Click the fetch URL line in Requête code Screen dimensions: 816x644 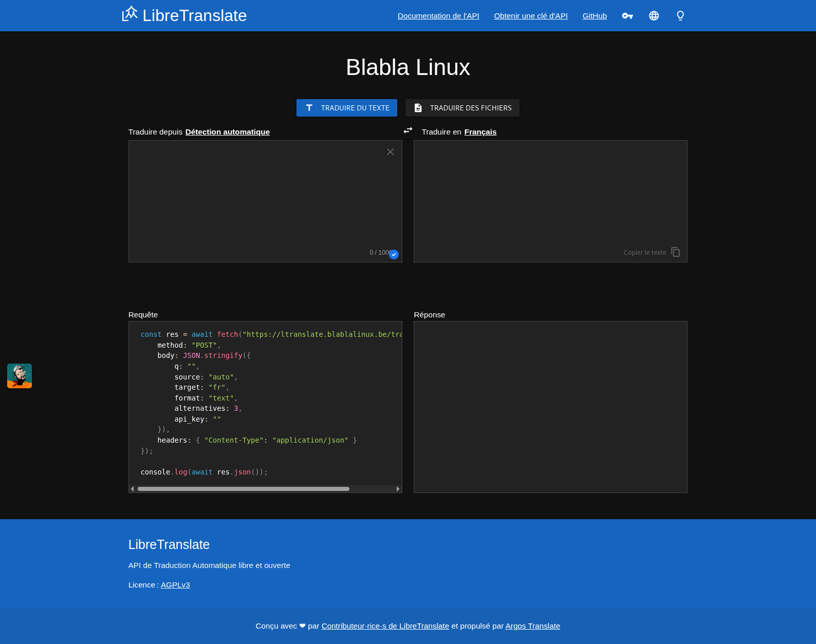(x=271, y=334)
